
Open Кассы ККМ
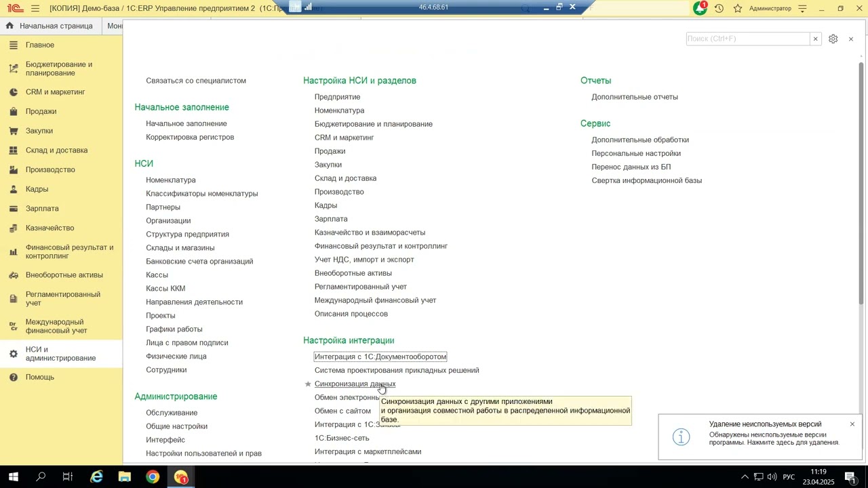point(165,289)
